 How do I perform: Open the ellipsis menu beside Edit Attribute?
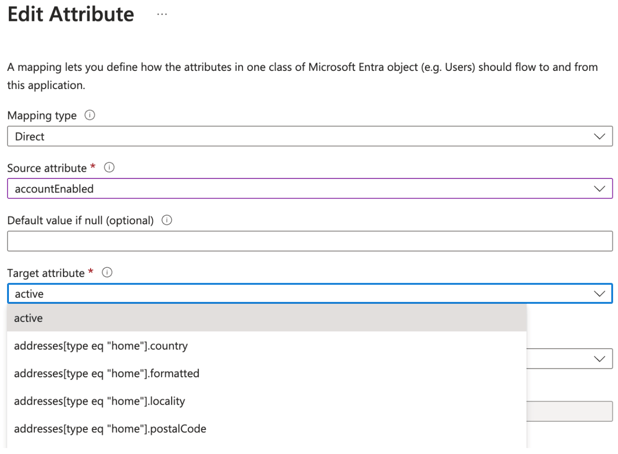[162, 15]
